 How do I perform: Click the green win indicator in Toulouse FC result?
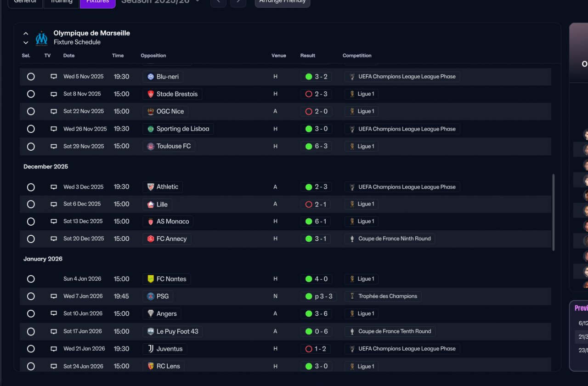(309, 147)
